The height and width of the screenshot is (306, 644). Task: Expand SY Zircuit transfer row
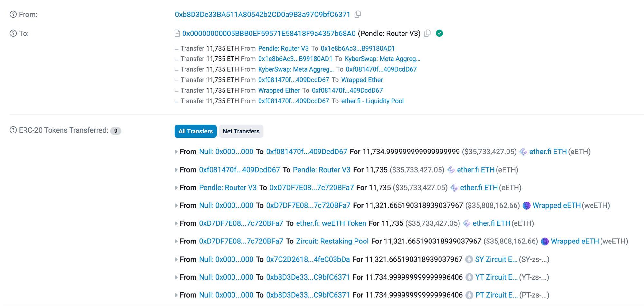tap(176, 260)
